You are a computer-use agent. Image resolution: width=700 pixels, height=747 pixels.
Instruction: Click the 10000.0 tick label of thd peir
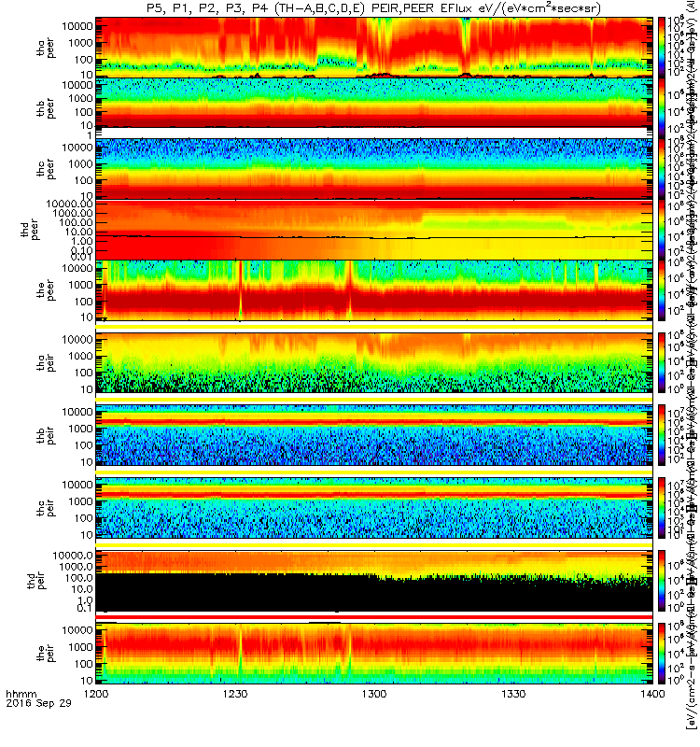(73, 556)
